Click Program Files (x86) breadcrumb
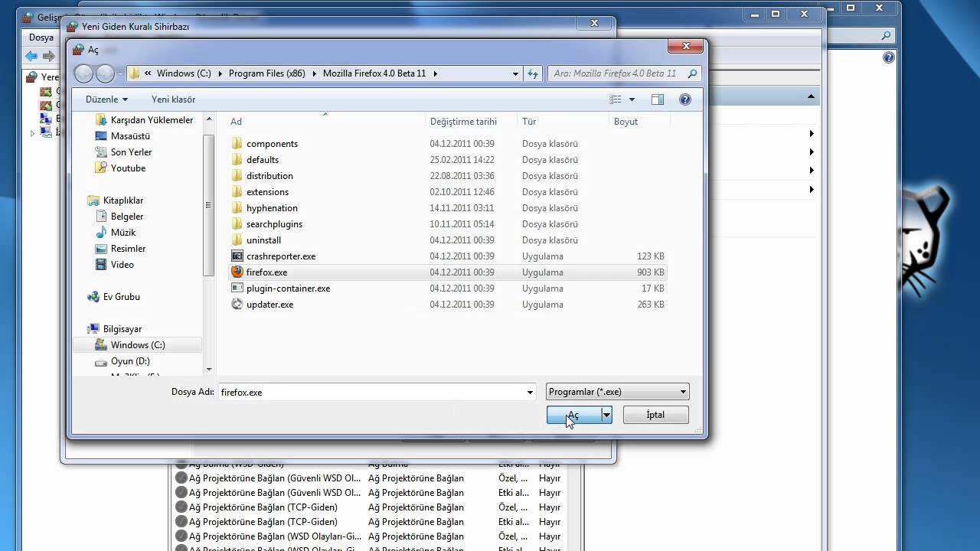 click(x=266, y=73)
